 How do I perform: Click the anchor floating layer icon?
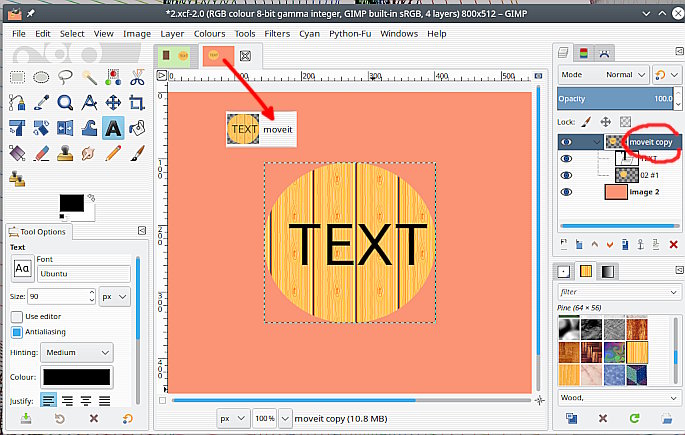point(640,245)
